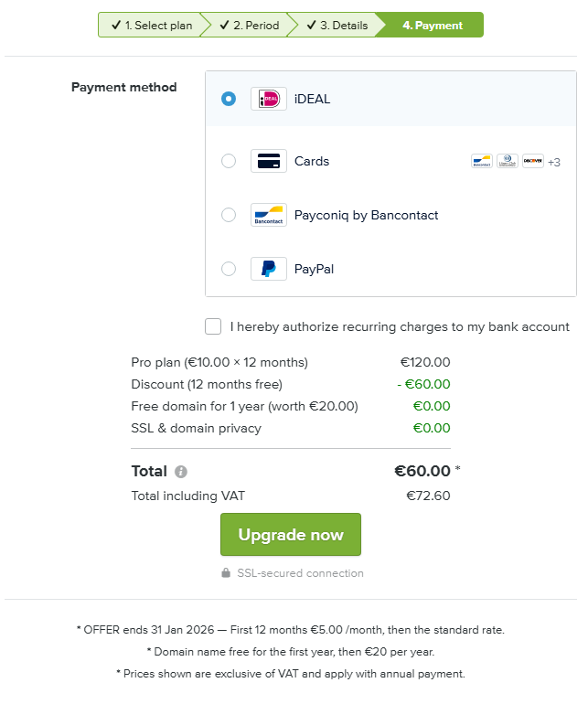The width and height of the screenshot is (588, 704).
Task: Click the Diners Club card brand icon
Action: point(507,162)
